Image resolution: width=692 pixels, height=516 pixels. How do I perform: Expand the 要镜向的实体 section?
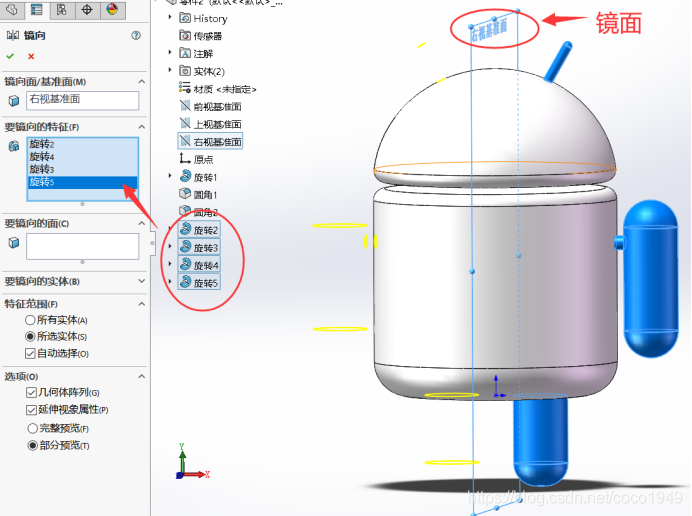(x=142, y=281)
